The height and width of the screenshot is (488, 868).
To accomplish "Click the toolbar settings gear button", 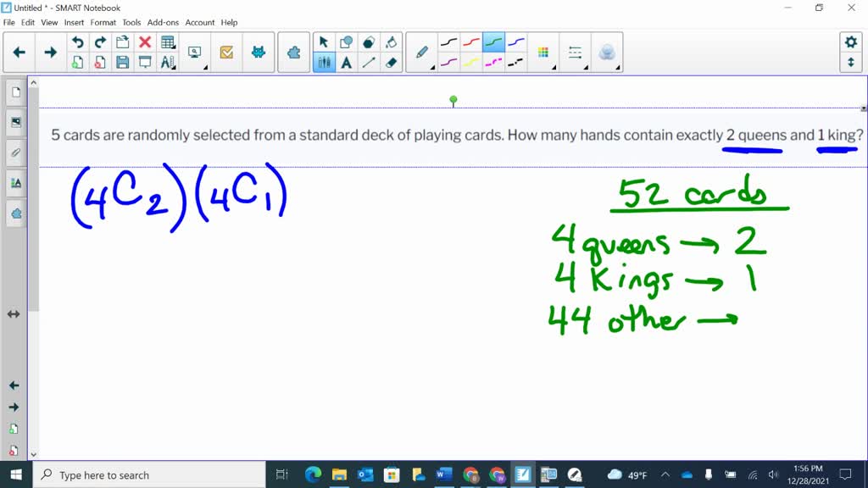I will click(850, 42).
